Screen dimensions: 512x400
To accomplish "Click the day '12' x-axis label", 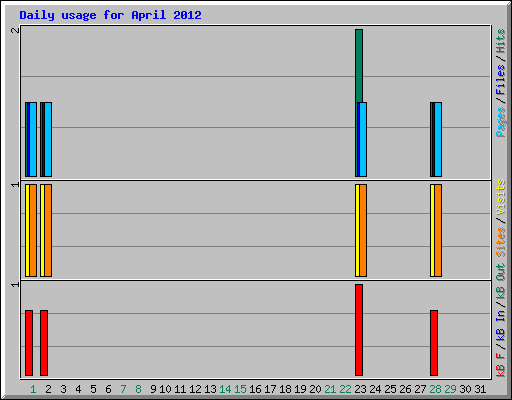I will 195,389.
